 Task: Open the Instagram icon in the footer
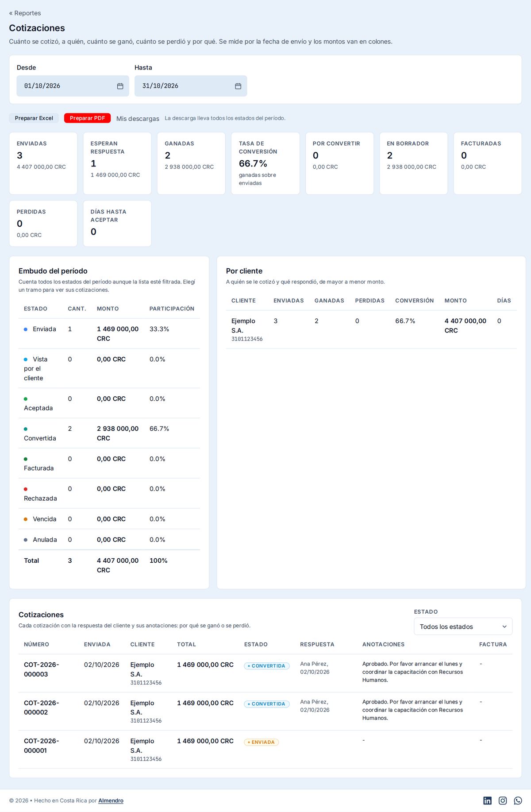point(503,800)
